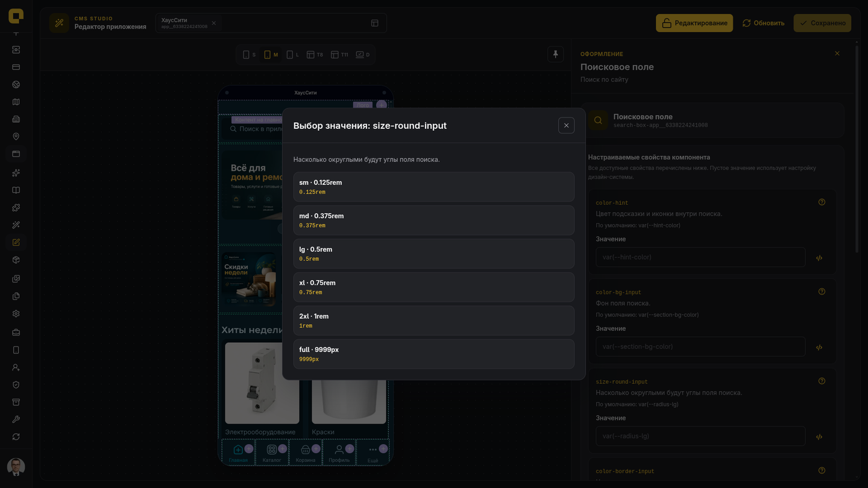Viewport: 868px width, 488px height.
Task: Open help for size-round-input property
Action: pyautogui.click(x=822, y=381)
